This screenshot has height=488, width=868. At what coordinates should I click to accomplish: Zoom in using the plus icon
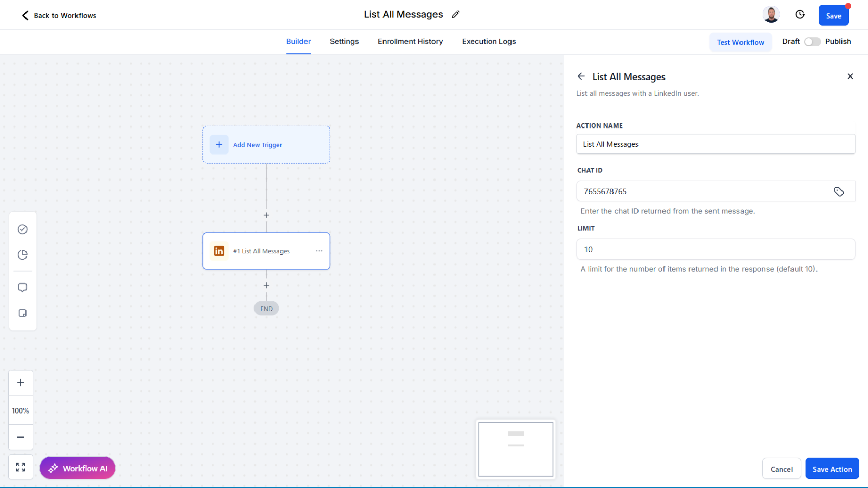[x=20, y=382]
